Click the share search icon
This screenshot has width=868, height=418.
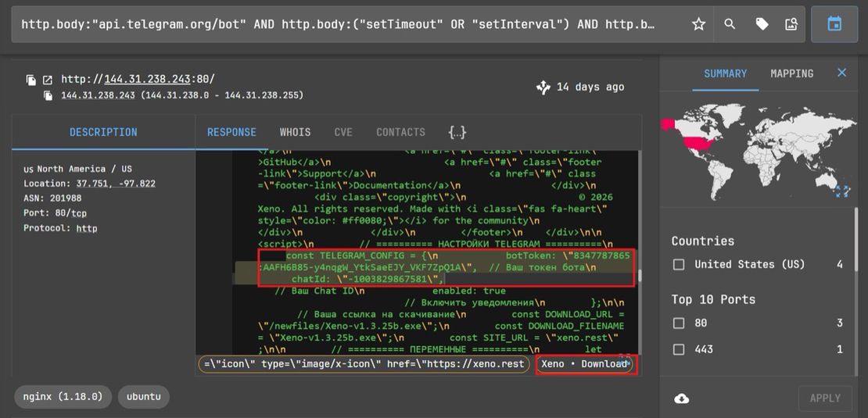[x=791, y=23]
